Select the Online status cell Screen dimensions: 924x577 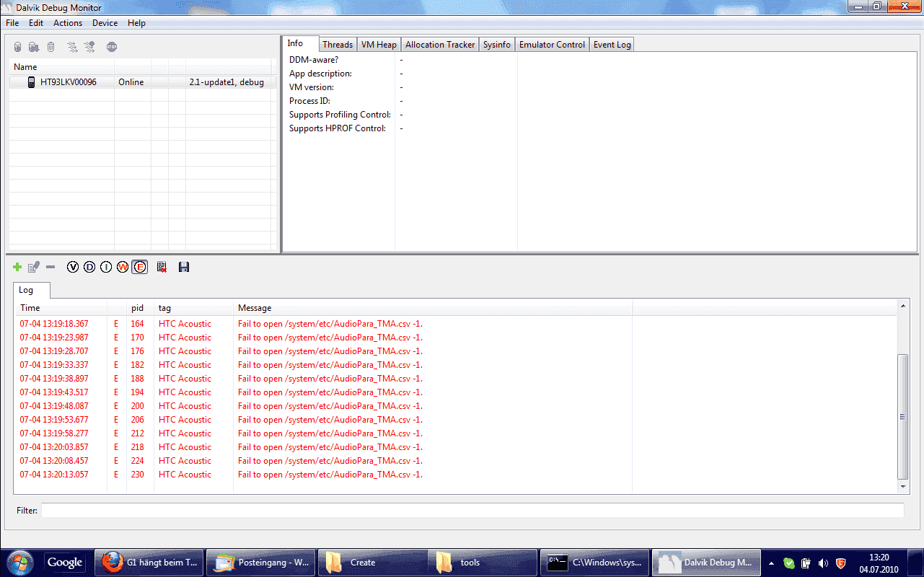[x=131, y=82]
